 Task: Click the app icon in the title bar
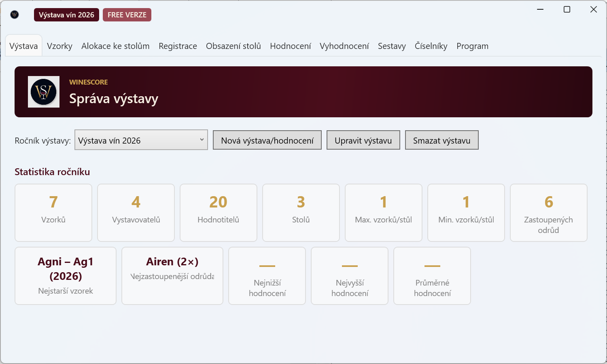pos(15,15)
